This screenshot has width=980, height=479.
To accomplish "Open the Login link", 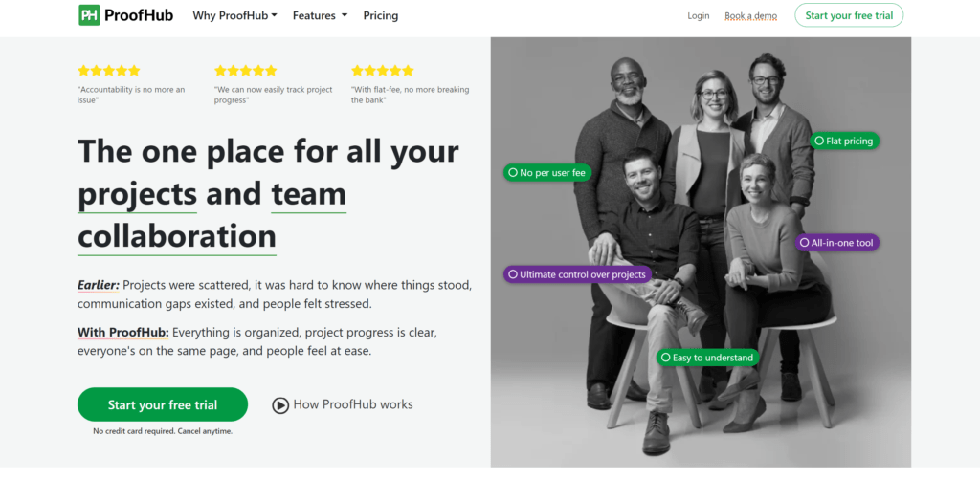I will point(698,15).
